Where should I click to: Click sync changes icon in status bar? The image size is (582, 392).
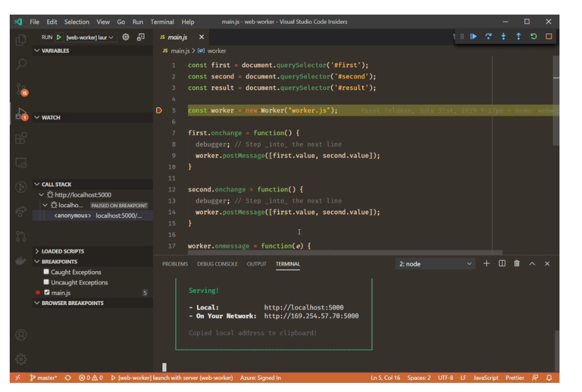click(68, 377)
